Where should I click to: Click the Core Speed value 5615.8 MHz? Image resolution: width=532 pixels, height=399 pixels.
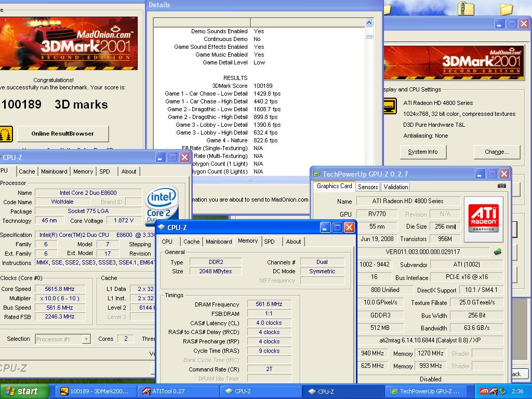[60, 289]
